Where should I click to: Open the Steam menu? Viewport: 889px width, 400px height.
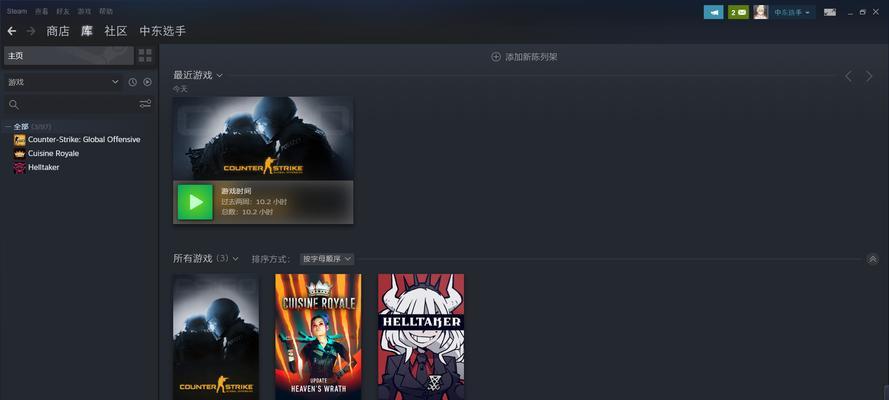pos(17,11)
